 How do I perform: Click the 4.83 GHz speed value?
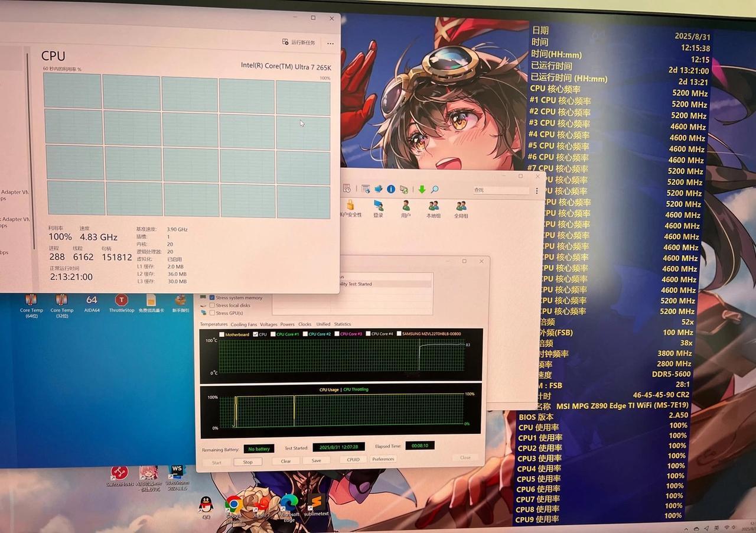pyautogui.click(x=99, y=237)
